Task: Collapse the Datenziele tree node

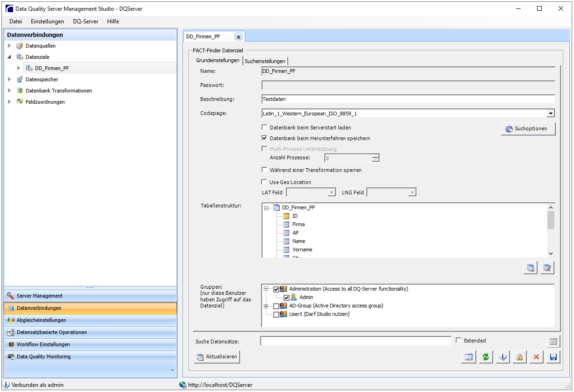Action: (9, 57)
